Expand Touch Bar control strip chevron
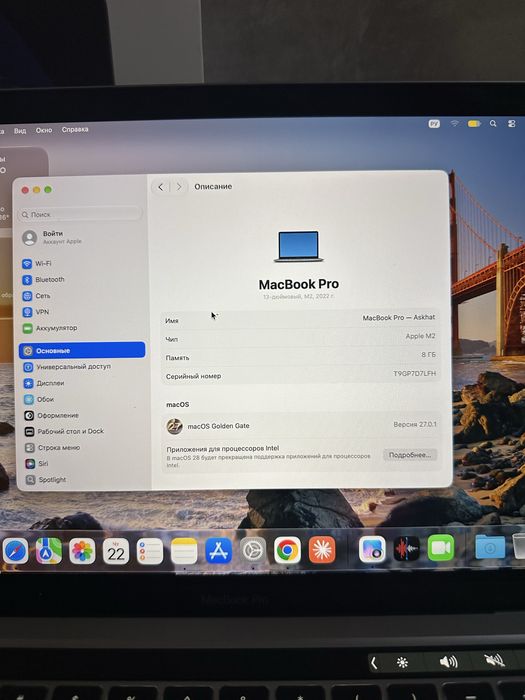 (374, 663)
